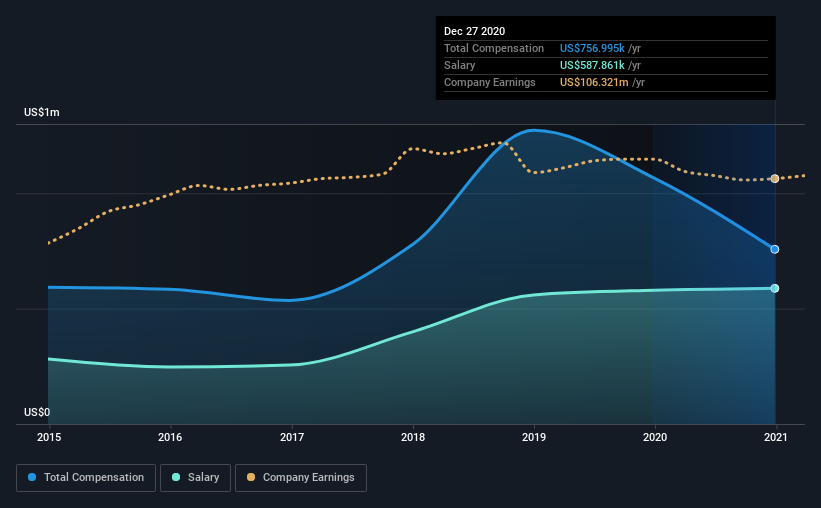The image size is (821, 508).
Task: Click the 2018 x-axis label
Action: (x=413, y=437)
